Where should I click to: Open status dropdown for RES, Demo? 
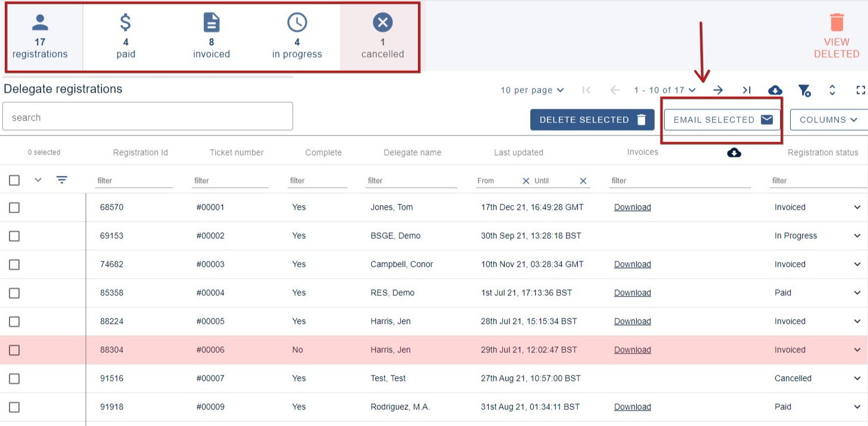[x=857, y=293]
